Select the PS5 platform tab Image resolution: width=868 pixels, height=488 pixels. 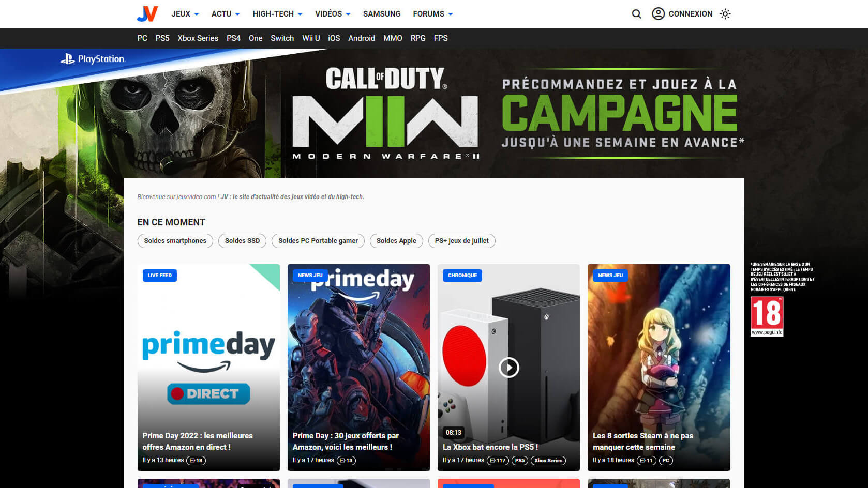point(162,38)
